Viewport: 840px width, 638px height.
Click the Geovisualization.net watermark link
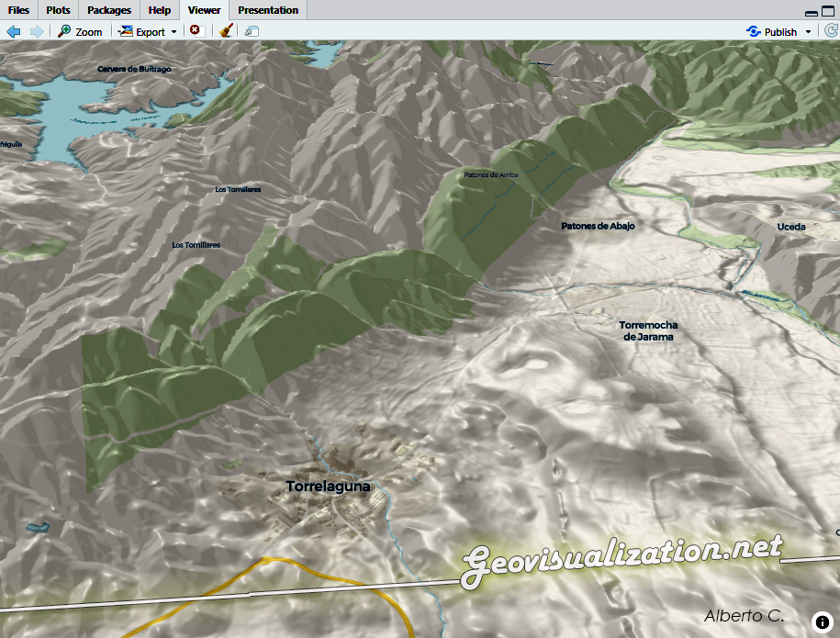pos(622,556)
